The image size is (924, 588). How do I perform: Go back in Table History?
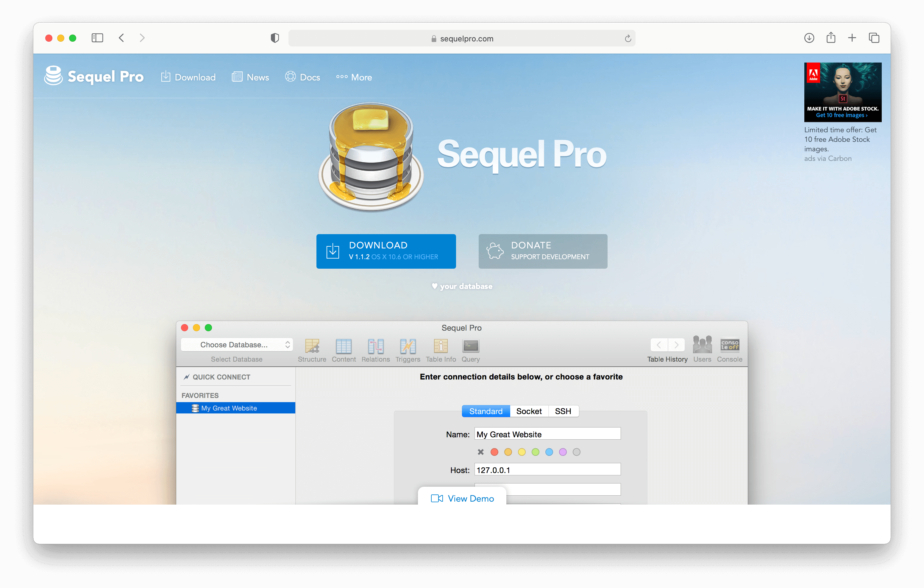[659, 345]
